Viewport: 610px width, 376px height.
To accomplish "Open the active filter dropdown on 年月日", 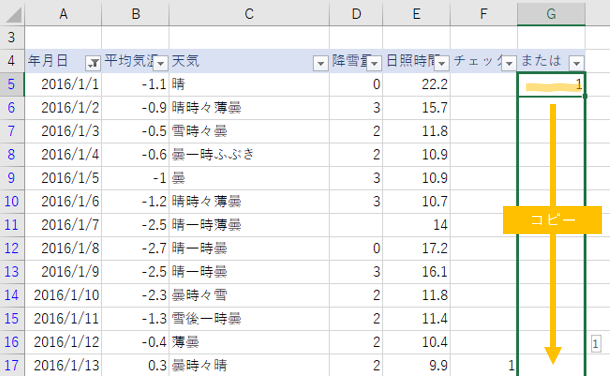I will pos(93,63).
